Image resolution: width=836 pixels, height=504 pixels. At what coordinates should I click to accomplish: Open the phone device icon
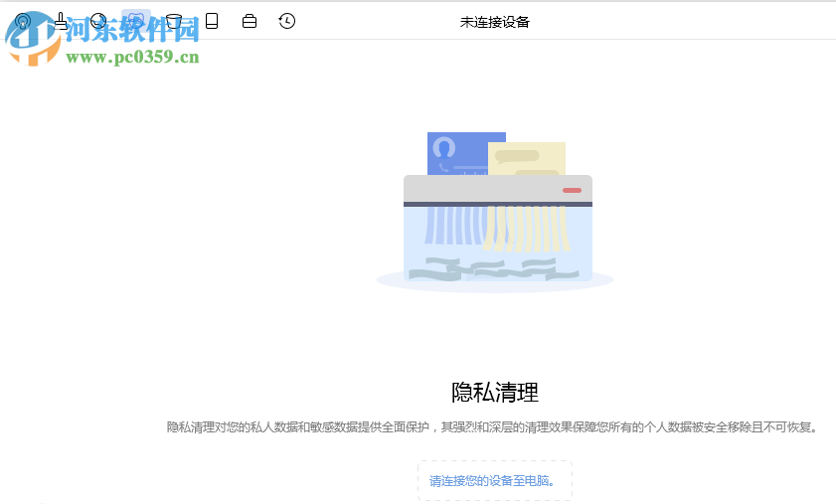click(x=212, y=21)
